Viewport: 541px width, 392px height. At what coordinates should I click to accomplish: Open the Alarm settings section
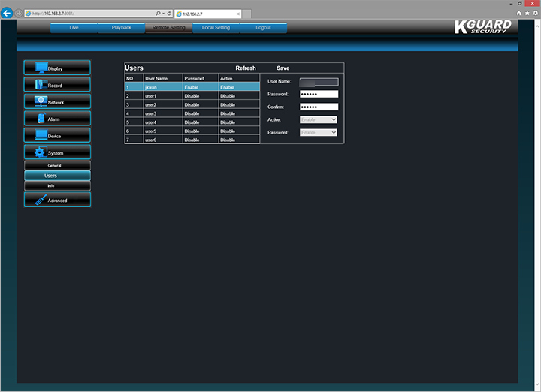coord(57,119)
